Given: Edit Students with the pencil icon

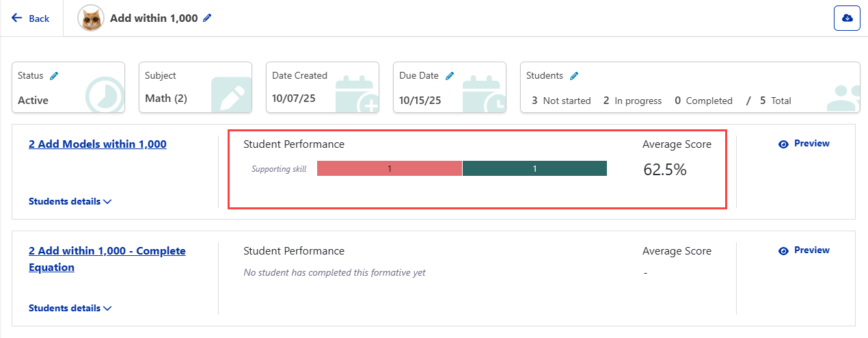Looking at the screenshot, I should [574, 76].
